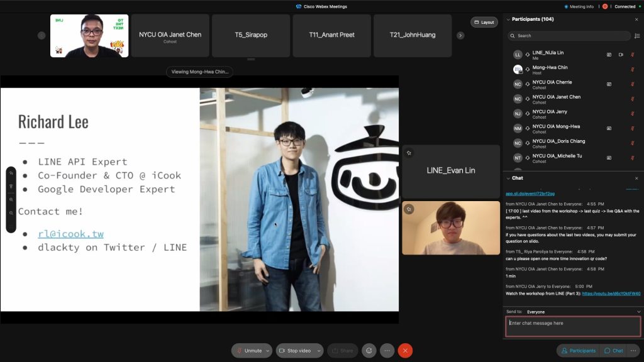Click the search magnifier icon in Participants
Image resolution: width=644 pixels, height=362 pixels.
tap(513, 36)
